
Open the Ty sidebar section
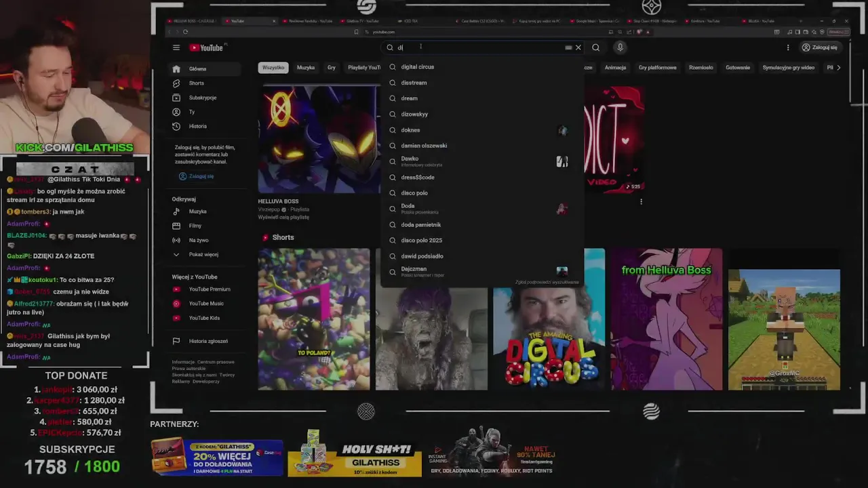204,112
